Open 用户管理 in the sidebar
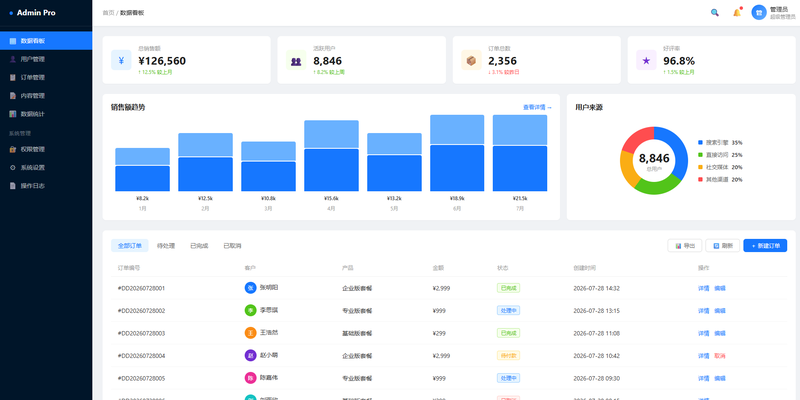 (46, 59)
